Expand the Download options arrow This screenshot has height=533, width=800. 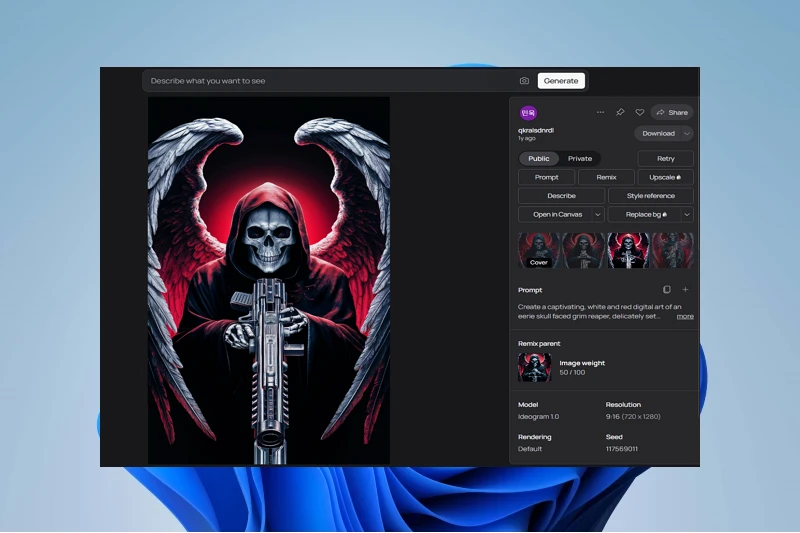687,133
